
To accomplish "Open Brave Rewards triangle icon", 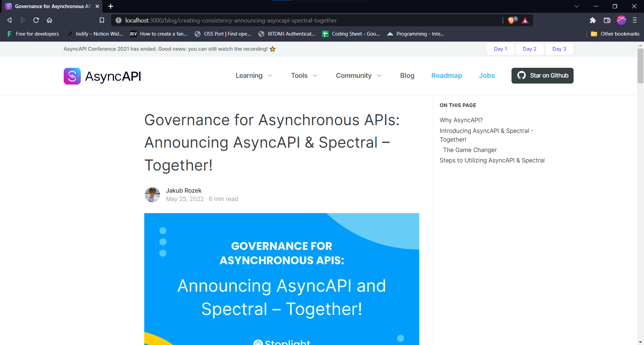I will [x=525, y=20].
